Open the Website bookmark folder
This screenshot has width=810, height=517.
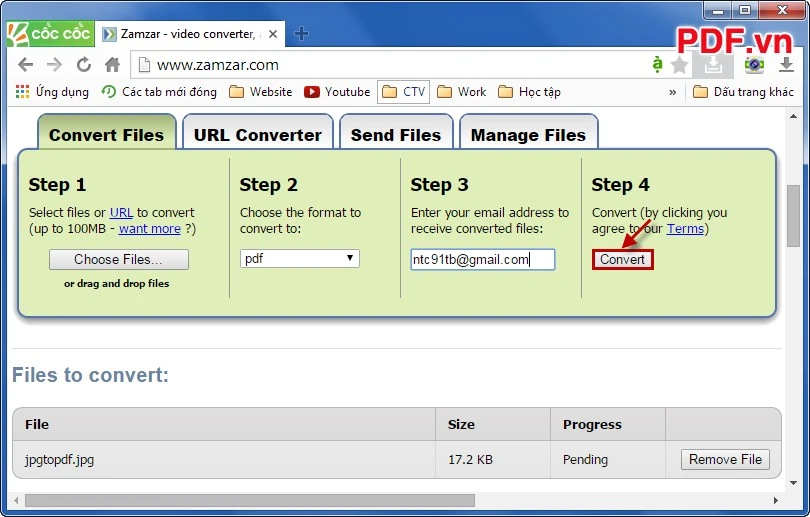click(x=261, y=92)
